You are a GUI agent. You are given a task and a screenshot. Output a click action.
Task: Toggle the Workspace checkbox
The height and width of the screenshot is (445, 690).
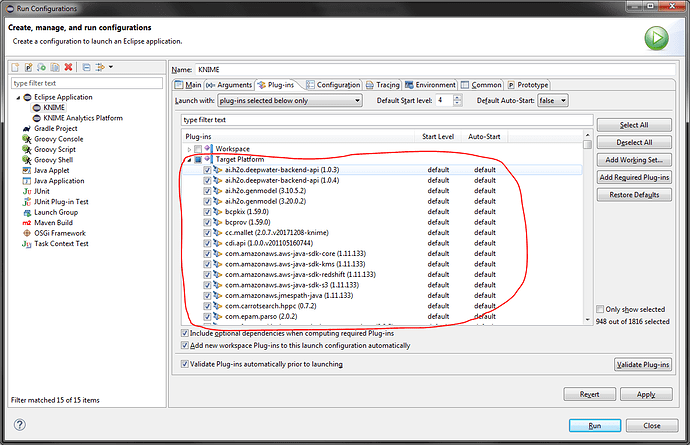tap(198, 149)
